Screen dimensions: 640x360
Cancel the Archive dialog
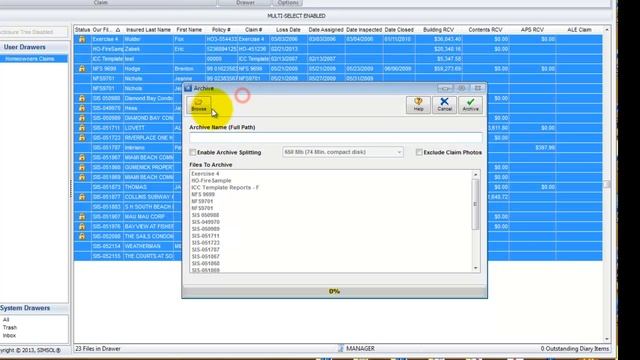(444, 105)
